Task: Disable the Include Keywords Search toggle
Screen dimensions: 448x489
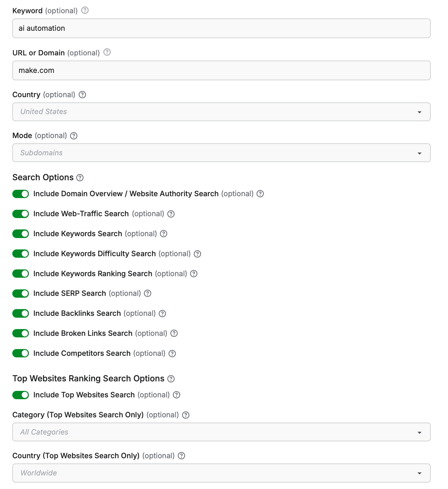Action: pos(21,234)
